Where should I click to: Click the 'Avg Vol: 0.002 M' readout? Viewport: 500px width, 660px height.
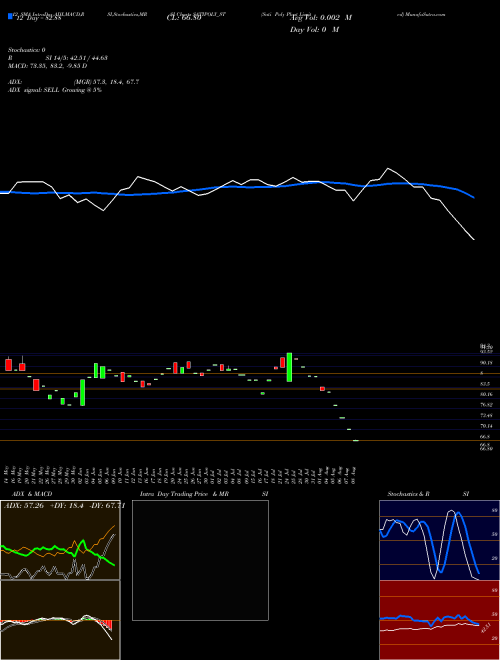pos(321,18)
